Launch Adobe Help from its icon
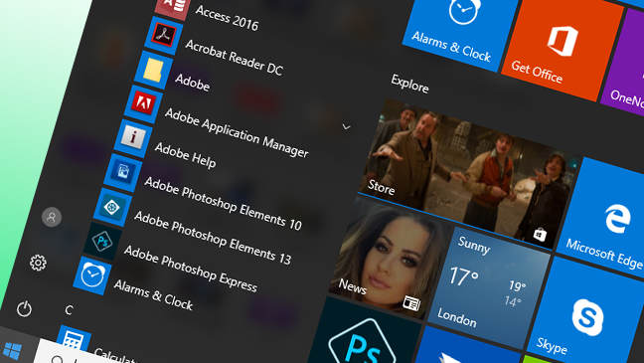Viewport: 644px width, 363px height. click(133, 138)
